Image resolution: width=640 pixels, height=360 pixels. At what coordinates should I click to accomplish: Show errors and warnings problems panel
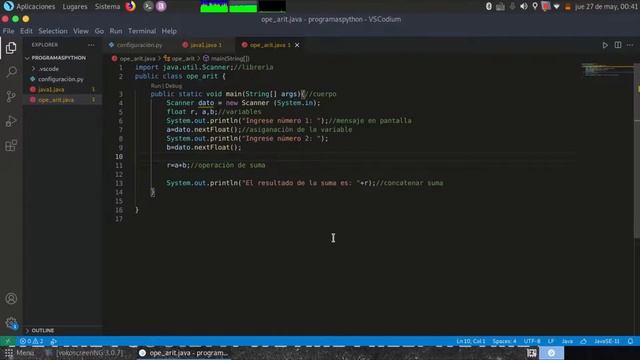click(x=31, y=341)
